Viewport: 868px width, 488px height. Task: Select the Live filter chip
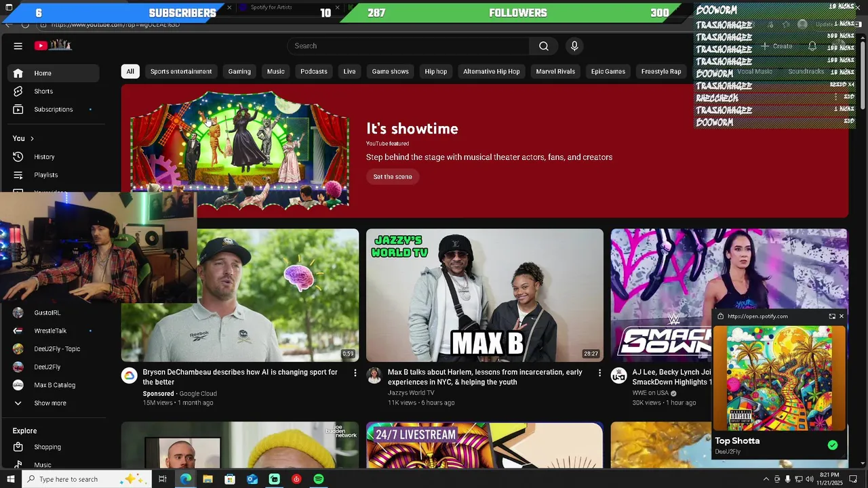click(349, 71)
